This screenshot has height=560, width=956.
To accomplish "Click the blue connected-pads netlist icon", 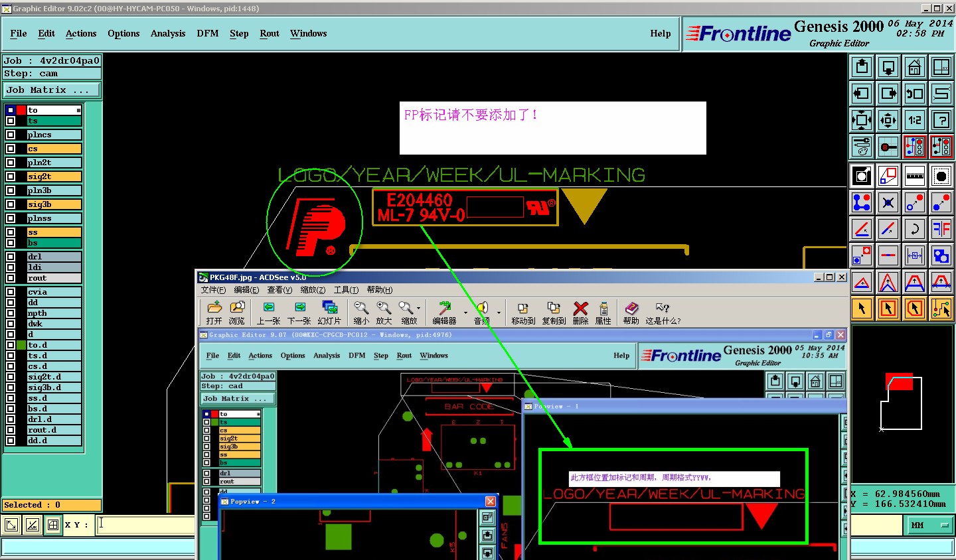I will coord(862,202).
